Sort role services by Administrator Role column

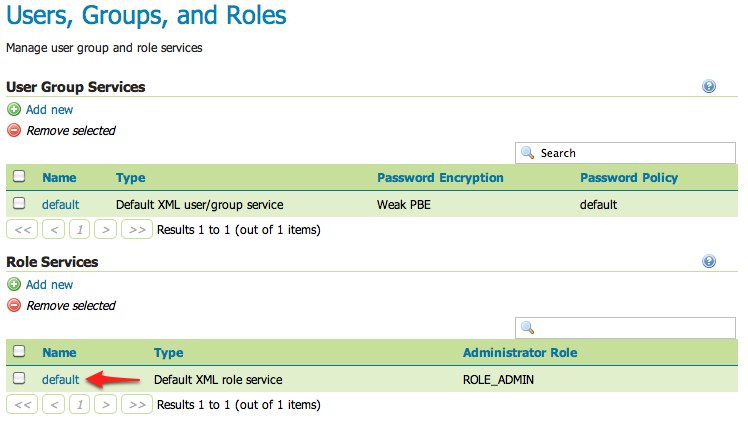click(520, 353)
